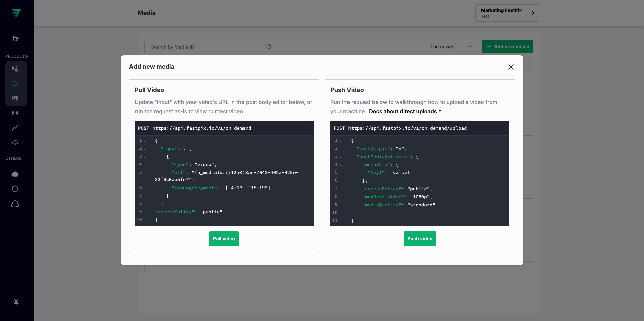Click the Add new media button
Image resolution: width=644 pixels, height=321 pixels.
coord(507,47)
